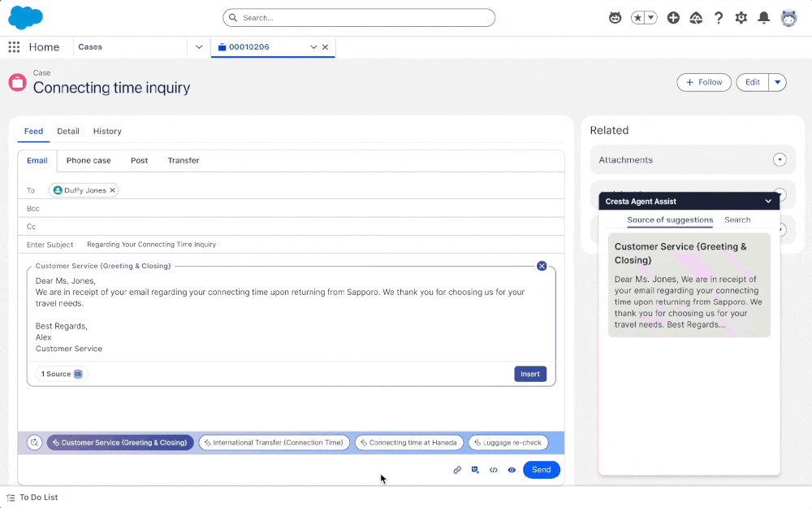This screenshot has height=508, width=812.
Task: Click the Case briefcase icon beside title
Action: tap(17, 82)
